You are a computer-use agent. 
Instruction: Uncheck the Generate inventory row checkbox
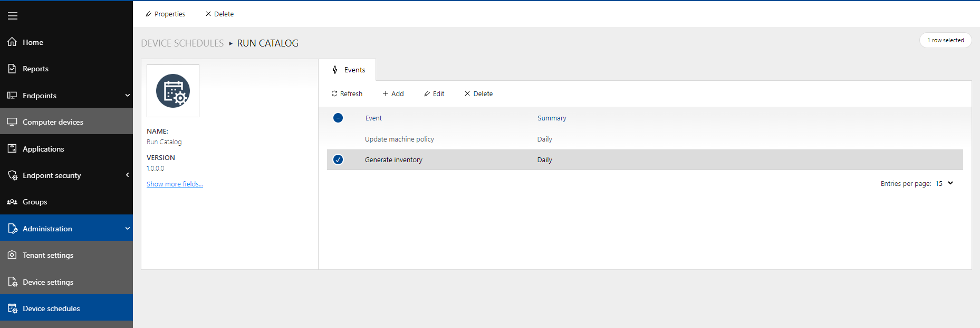[x=338, y=160]
